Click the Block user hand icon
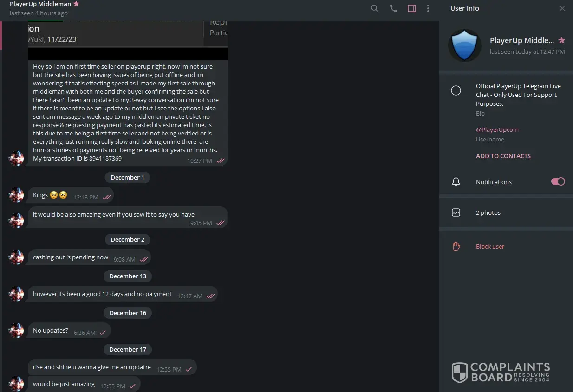Viewport: 573px width, 392px height. pos(456,246)
